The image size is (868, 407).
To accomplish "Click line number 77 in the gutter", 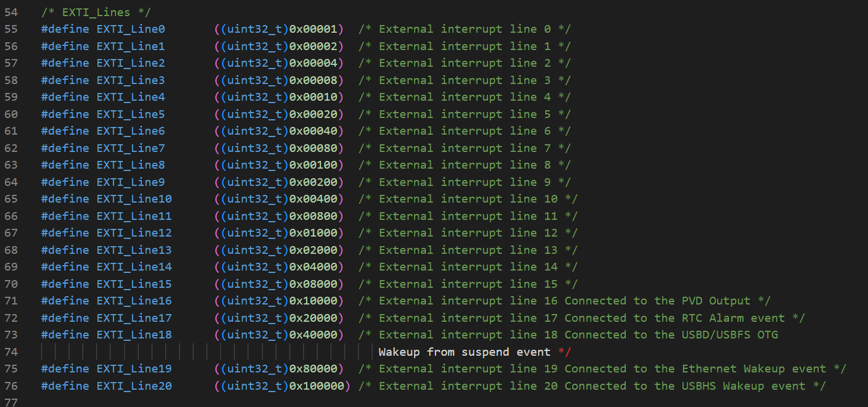I will pos(11,403).
